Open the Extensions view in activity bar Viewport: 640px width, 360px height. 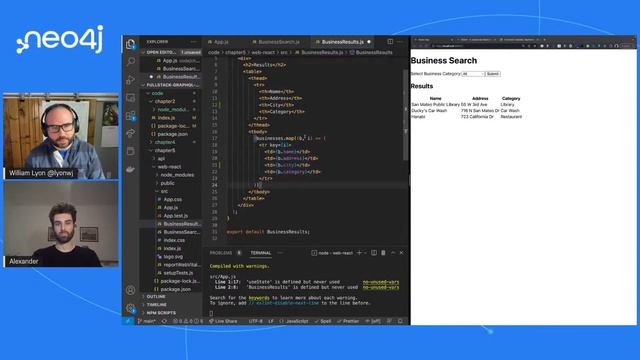point(131,116)
